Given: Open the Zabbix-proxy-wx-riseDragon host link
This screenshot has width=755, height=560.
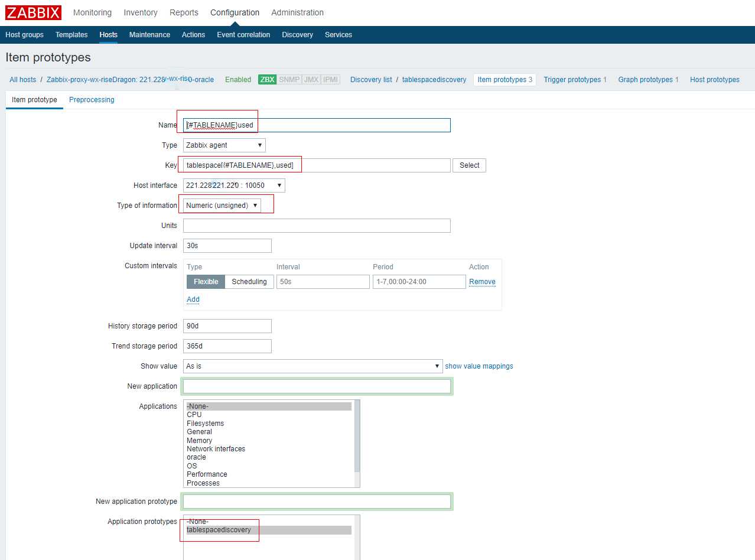Looking at the screenshot, I should coord(130,80).
